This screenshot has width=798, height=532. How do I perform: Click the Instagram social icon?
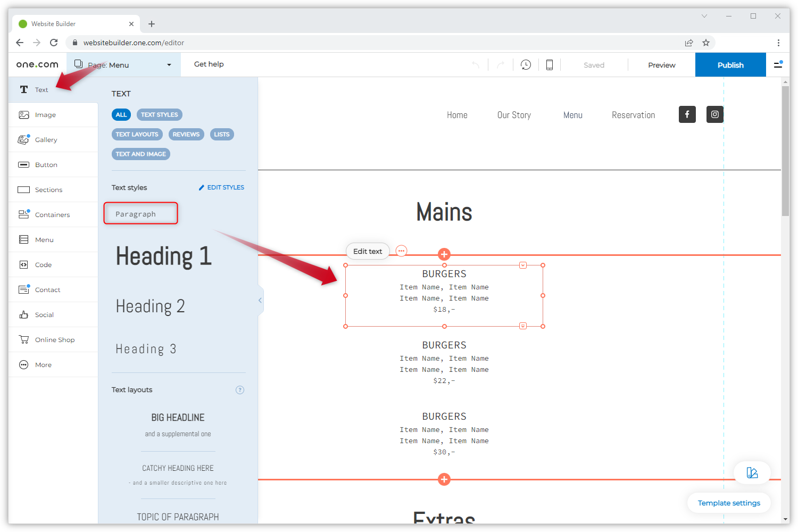click(x=714, y=114)
